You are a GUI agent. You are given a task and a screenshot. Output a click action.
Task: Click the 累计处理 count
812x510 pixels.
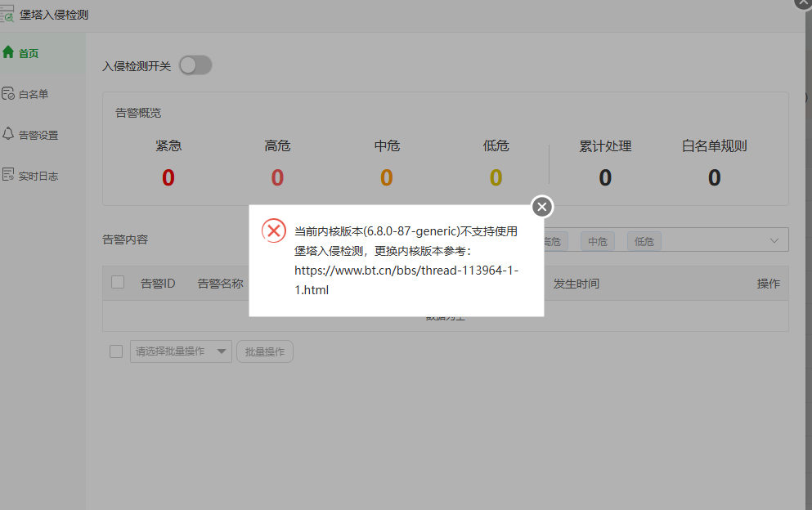[x=605, y=177]
